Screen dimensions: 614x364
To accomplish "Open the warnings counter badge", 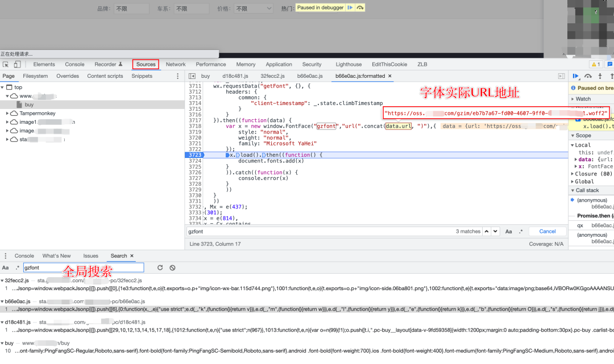I will pyautogui.click(x=596, y=65).
